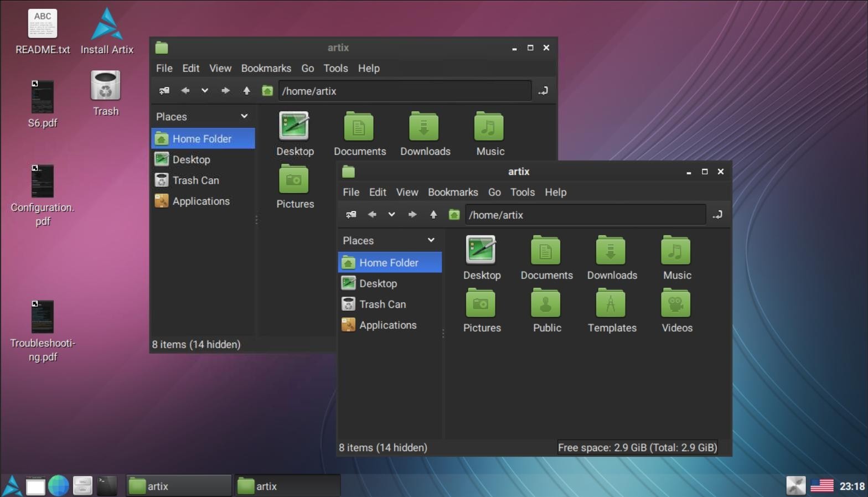Select Configuration.pdf on the desktop
868x497 pixels.
coord(43,195)
